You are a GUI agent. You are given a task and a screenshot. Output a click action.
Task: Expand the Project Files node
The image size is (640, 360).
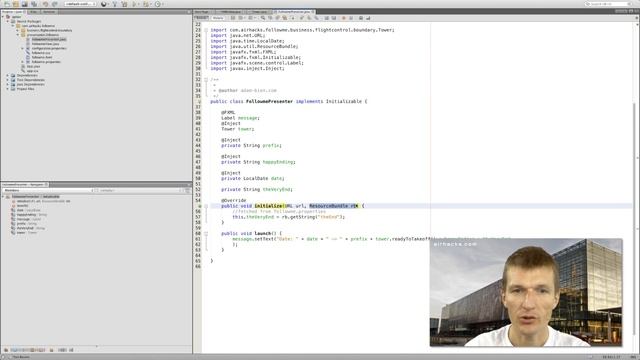coord(8,89)
